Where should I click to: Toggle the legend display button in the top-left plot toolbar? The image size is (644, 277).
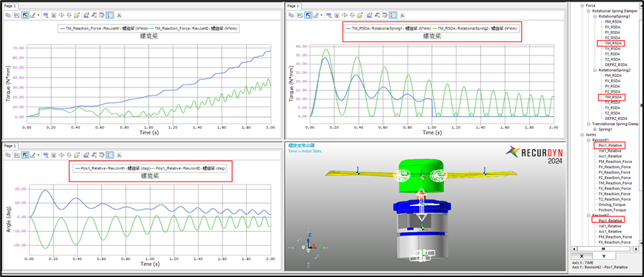pos(110,16)
